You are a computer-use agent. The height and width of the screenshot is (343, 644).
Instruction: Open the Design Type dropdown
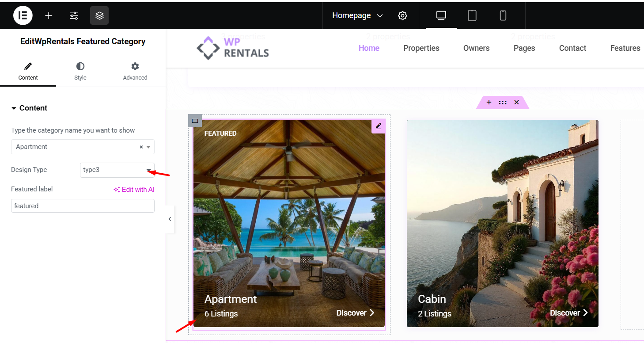[x=117, y=170]
